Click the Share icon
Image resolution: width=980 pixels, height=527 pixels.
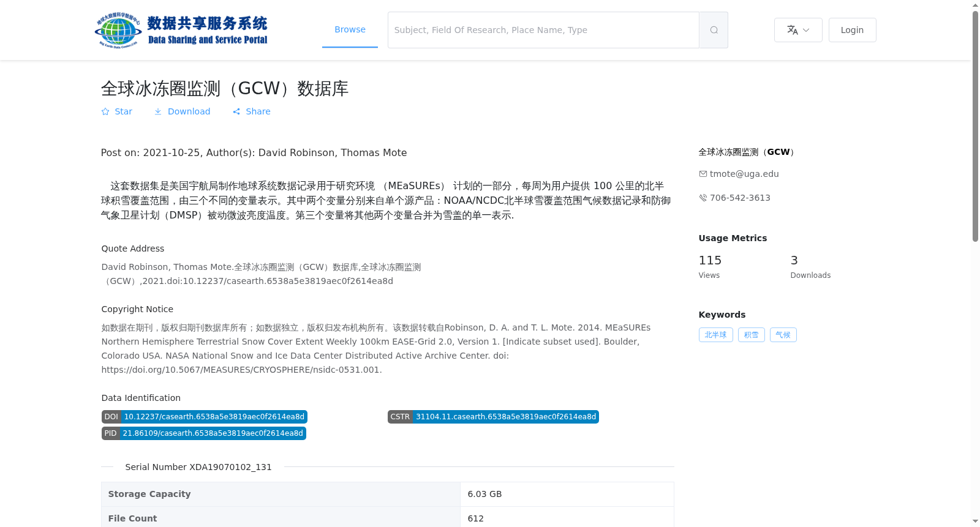tap(236, 111)
